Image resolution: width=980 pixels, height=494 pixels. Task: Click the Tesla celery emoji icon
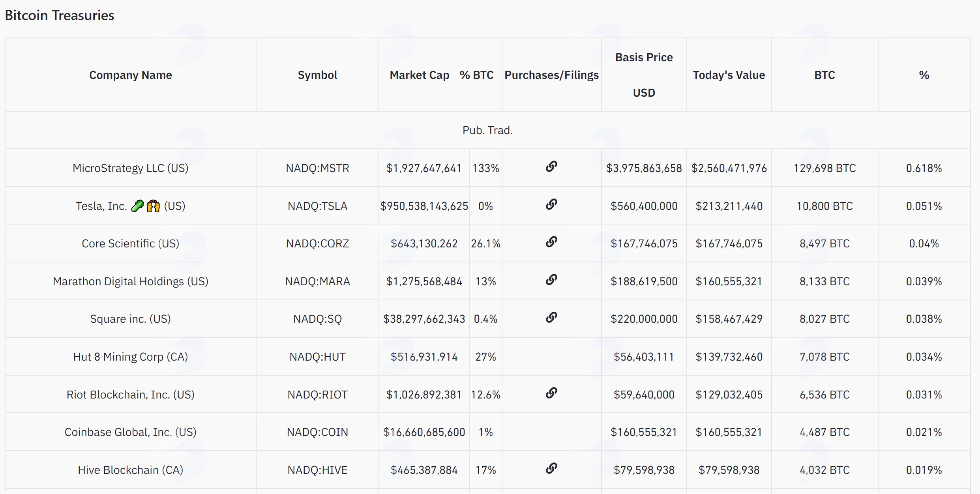(x=137, y=206)
